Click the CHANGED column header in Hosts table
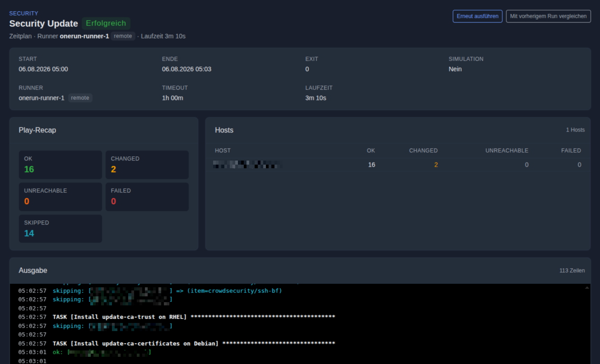This screenshot has height=364, width=600. pos(423,151)
